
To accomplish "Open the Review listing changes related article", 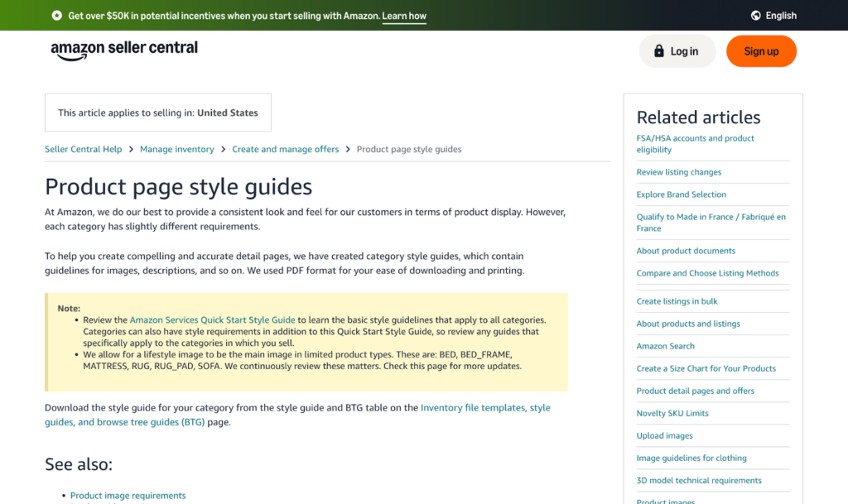I will tap(678, 172).
